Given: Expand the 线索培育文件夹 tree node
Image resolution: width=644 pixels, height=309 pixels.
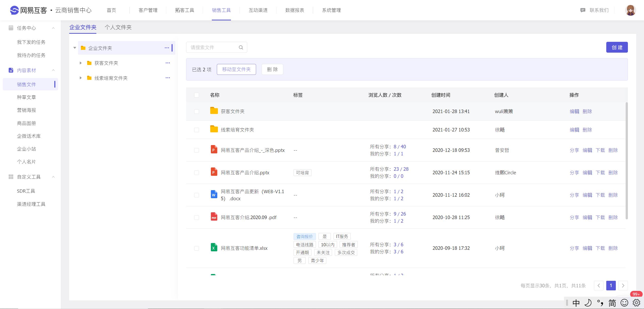Looking at the screenshot, I should pyautogui.click(x=80, y=78).
